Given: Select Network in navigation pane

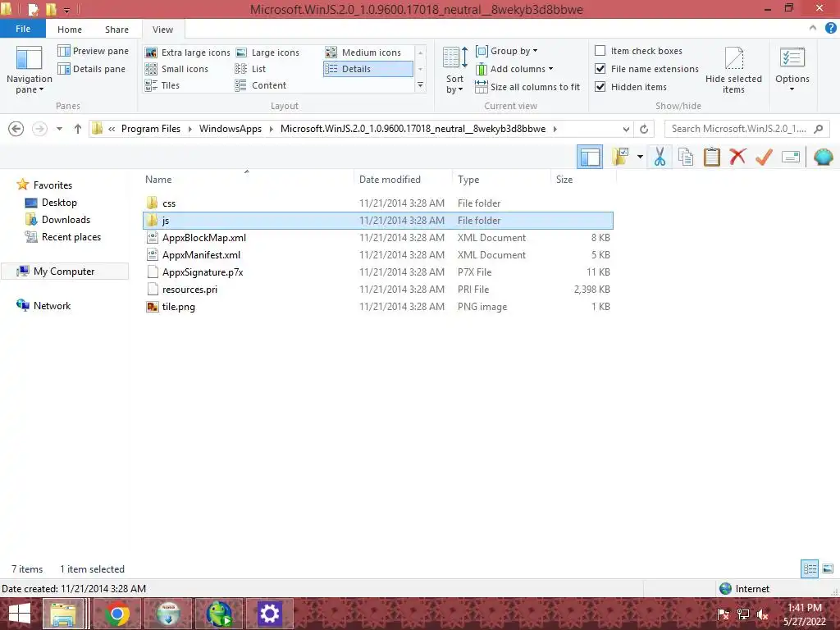Looking at the screenshot, I should pos(43,305).
